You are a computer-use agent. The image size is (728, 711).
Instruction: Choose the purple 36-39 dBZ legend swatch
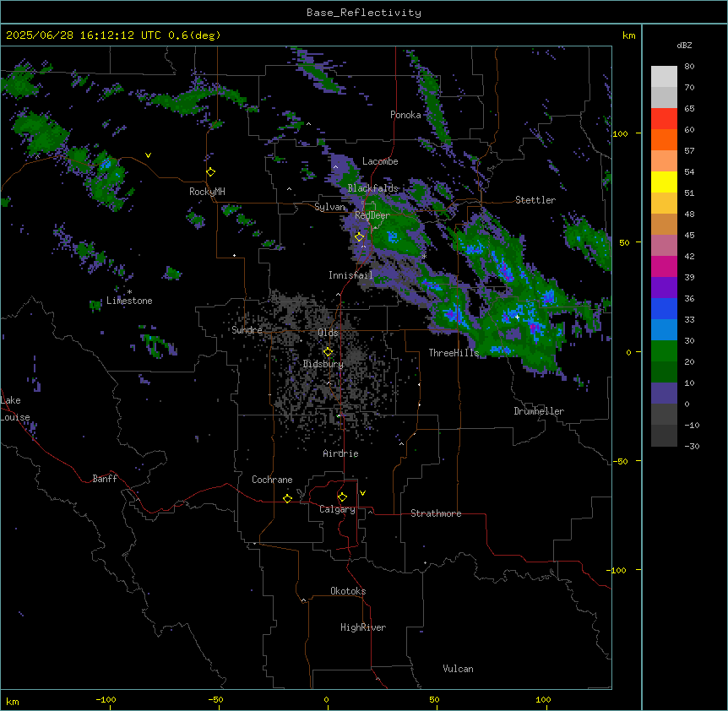[x=664, y=288]
